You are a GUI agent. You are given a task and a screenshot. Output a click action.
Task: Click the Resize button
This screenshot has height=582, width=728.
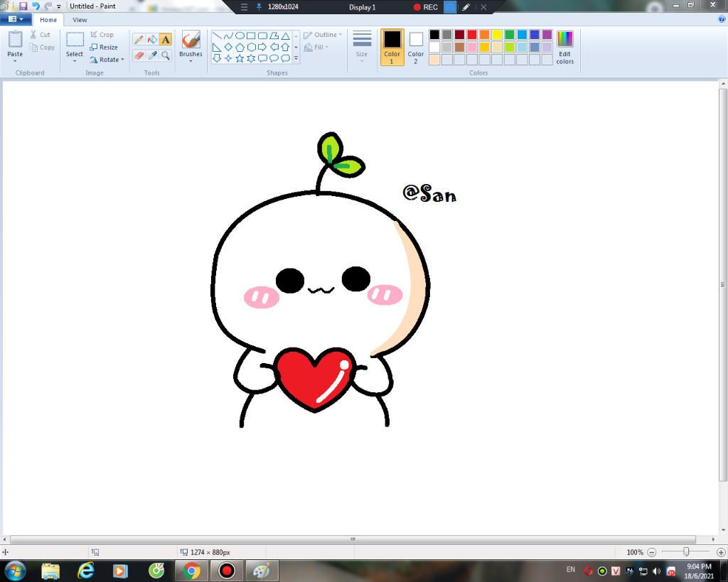(x=104, y=47)
